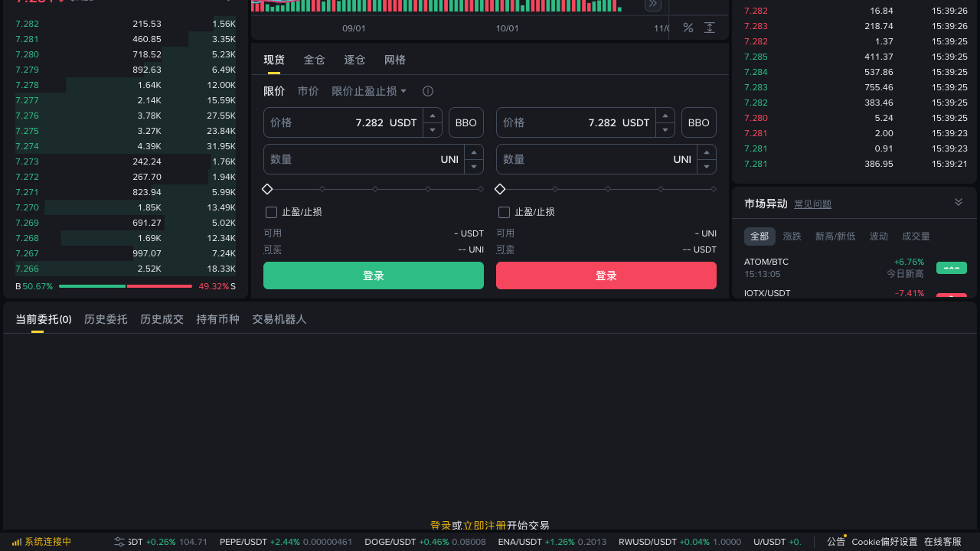Open the 常见问题 link
This screenshot has height=551, width=980.
[812, 204]
